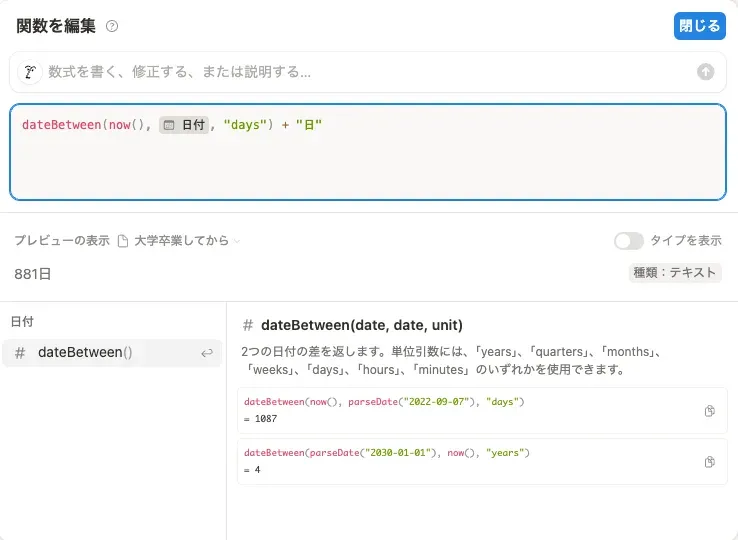Screen dimensions: 738x540
Task: Click inside the formula editor text area
Action: (368, 152)
